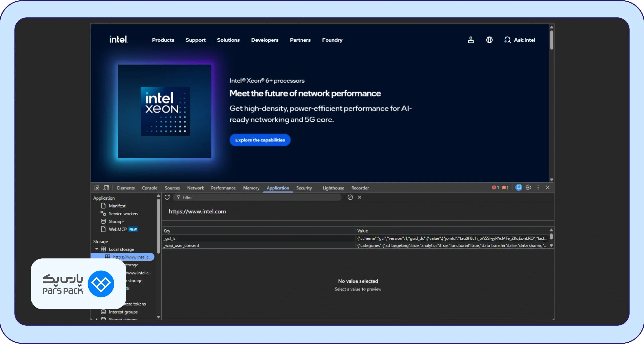The image size is (644, 344).
Task: Click the Intel Xeon processor image
Action: click(x=165, y=111)
